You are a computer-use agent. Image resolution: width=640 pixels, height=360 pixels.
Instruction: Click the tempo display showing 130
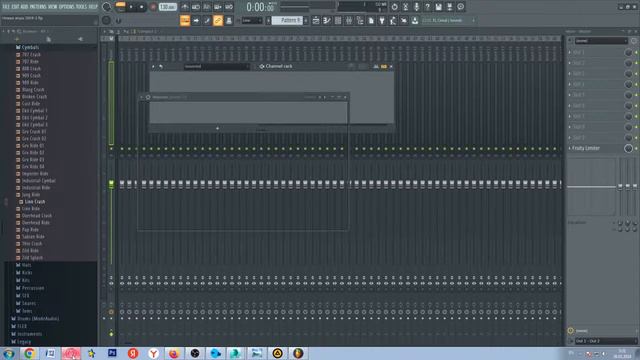click(167, 7)
